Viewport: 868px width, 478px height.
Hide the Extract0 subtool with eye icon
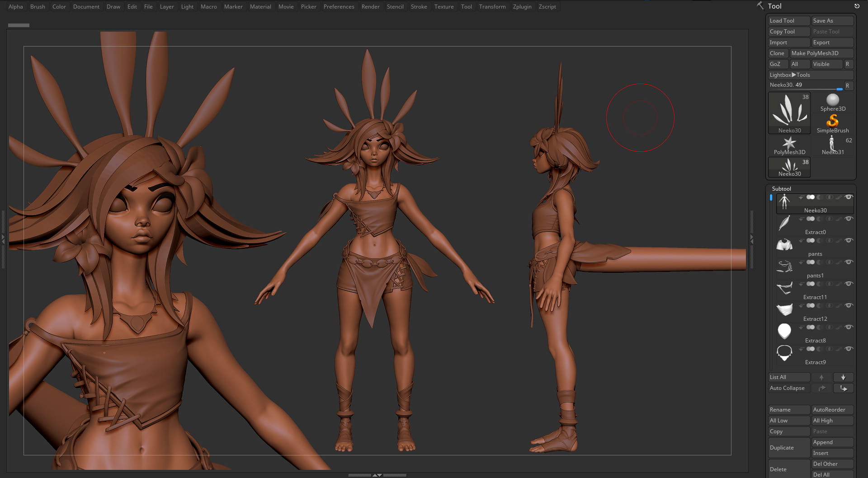click(849, 219)
